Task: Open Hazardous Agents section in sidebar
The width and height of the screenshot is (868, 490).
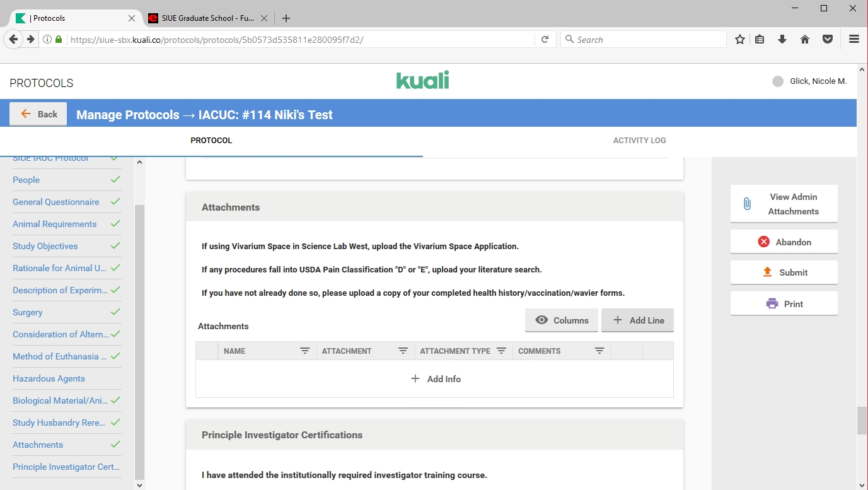Action: (x=49, y=378)
